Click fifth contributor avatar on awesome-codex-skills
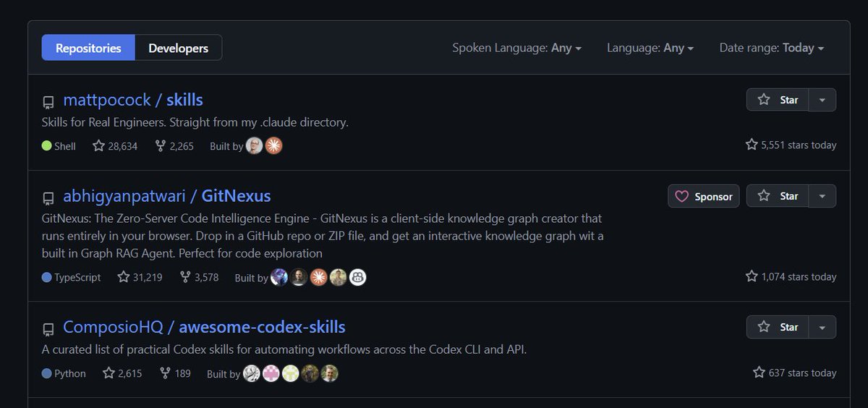The width and height of the screenshot is (868, 408). click(329, 373)
